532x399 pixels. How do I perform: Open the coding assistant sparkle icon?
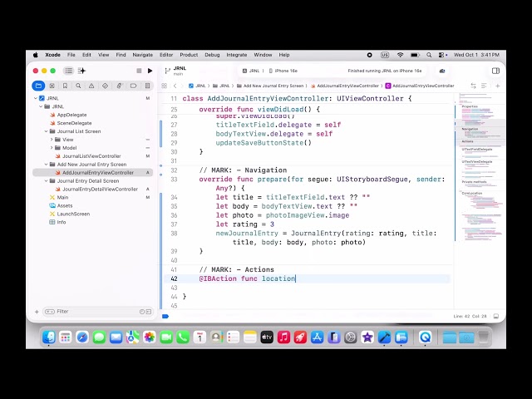81,71
